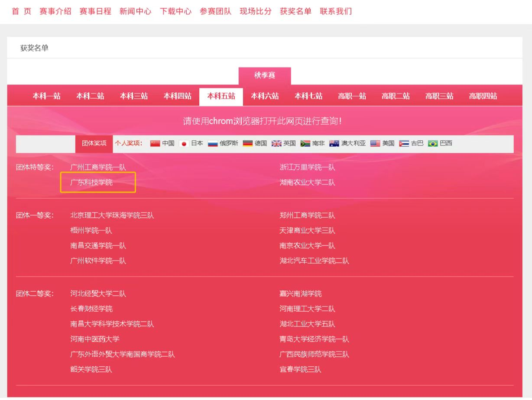Viewport: 532px width, 400px height.
Task: Select the 秋季赛 tab
Action: tap(265, 76)
